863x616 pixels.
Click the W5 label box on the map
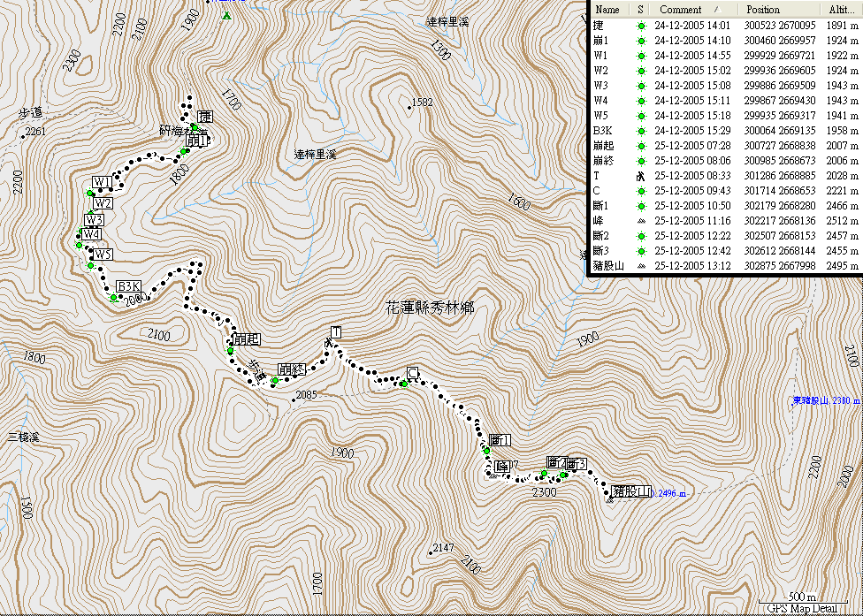click(x=103, y=255)
